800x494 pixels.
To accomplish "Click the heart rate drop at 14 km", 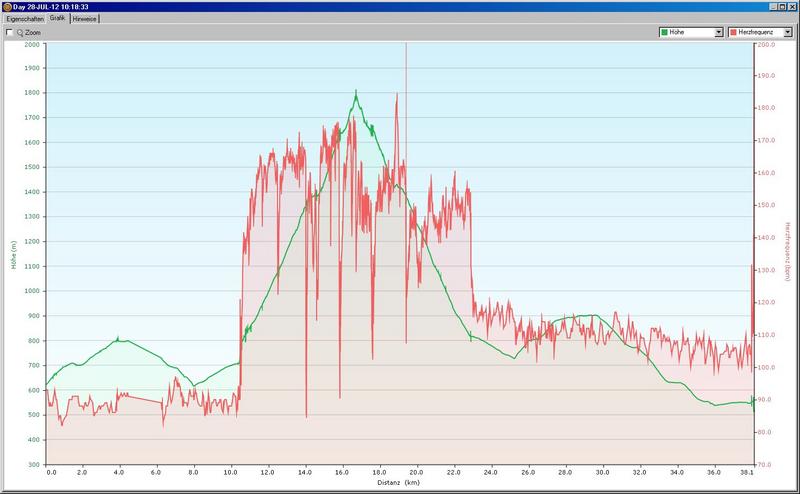I will point(306,410).
